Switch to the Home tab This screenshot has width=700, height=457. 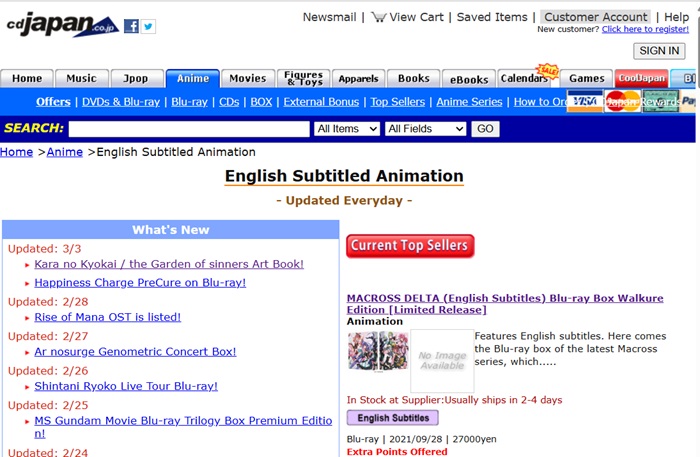(27, 79)
